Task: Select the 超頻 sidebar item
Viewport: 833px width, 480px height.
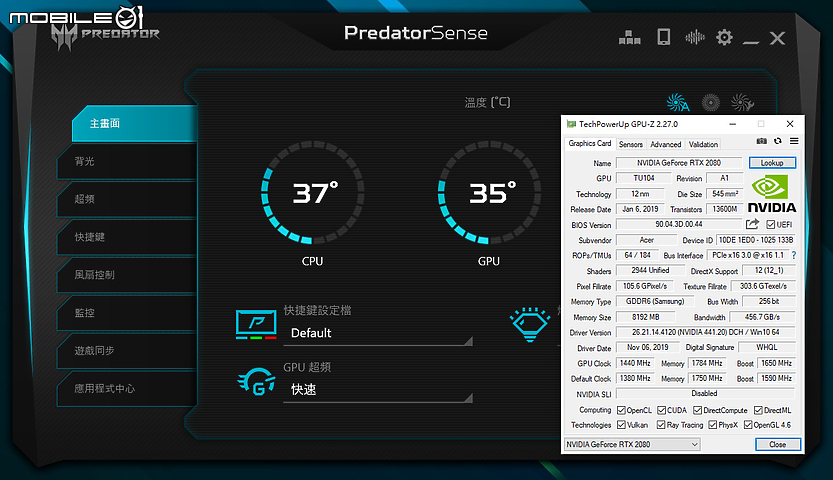Action: coord(128,199)
